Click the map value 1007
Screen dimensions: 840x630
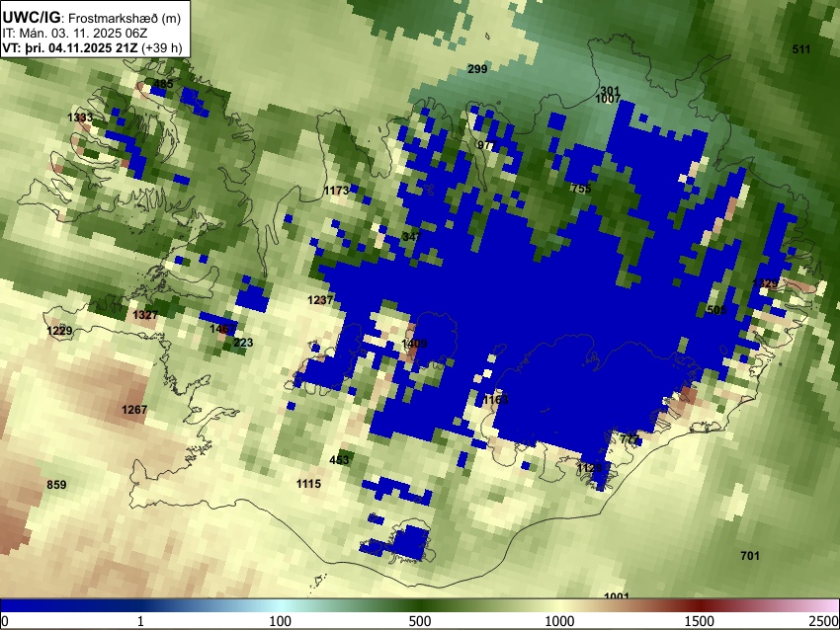tap(608, 100)
